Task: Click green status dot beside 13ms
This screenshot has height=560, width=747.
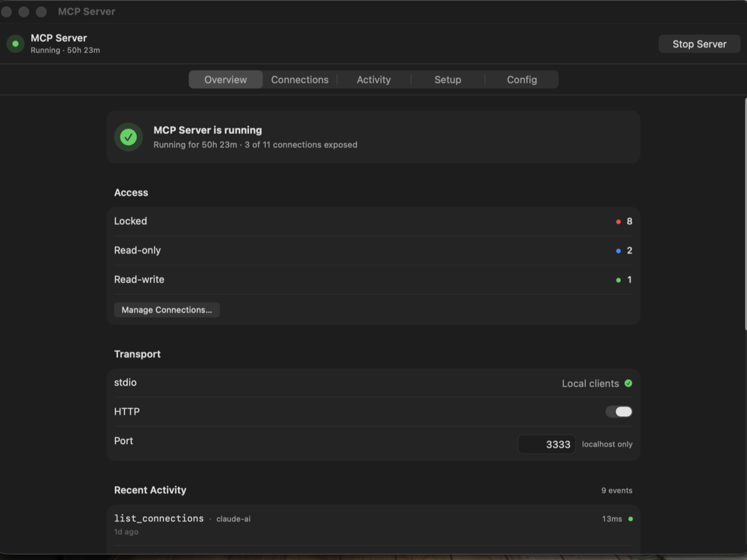Action: coord(630,519)
